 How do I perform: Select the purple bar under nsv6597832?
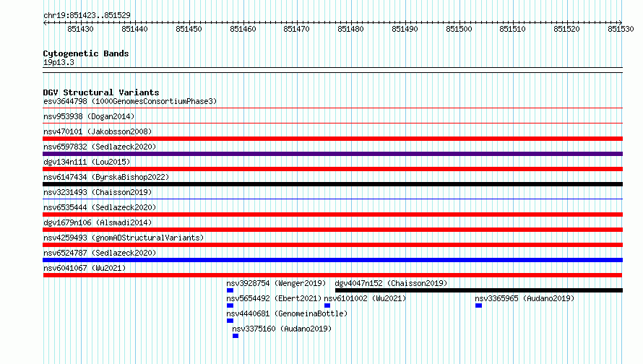[x=332, y=154]
